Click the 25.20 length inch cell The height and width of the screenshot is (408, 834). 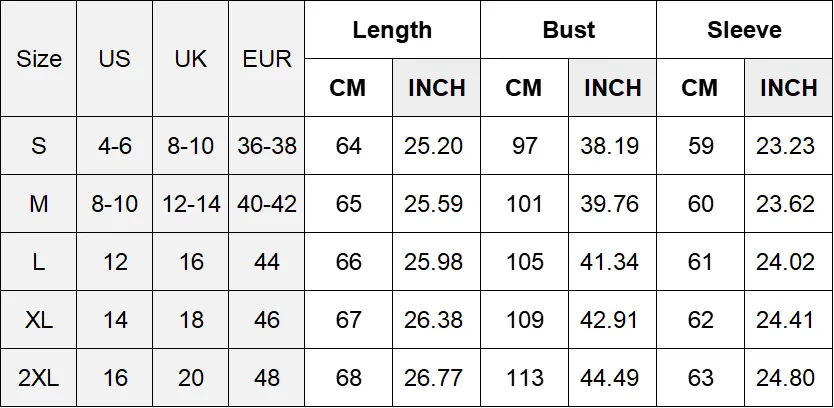click(436, 146)
